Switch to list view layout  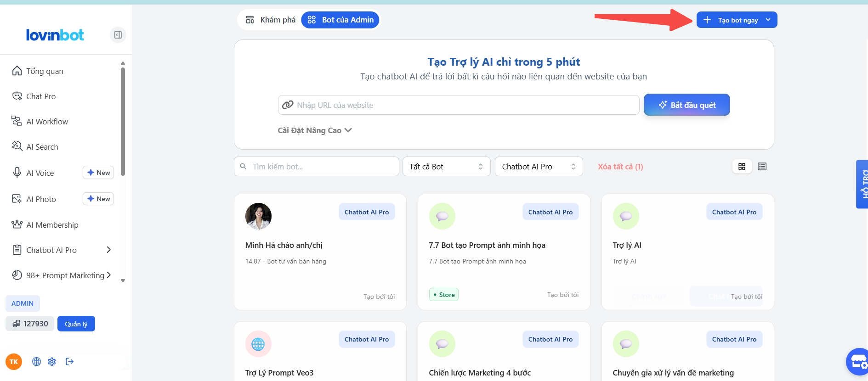[762, 167]
